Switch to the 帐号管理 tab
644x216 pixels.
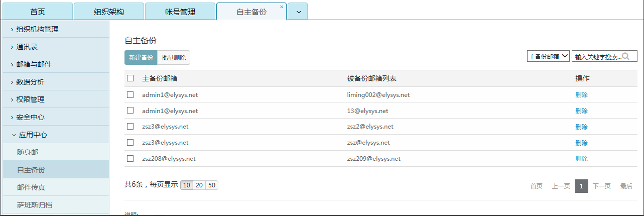point(180,12)
